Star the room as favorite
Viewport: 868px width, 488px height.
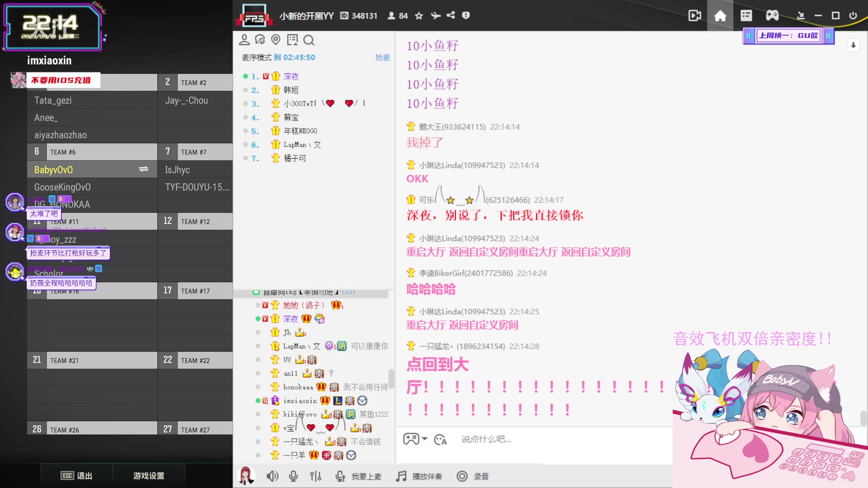(419, 16)
